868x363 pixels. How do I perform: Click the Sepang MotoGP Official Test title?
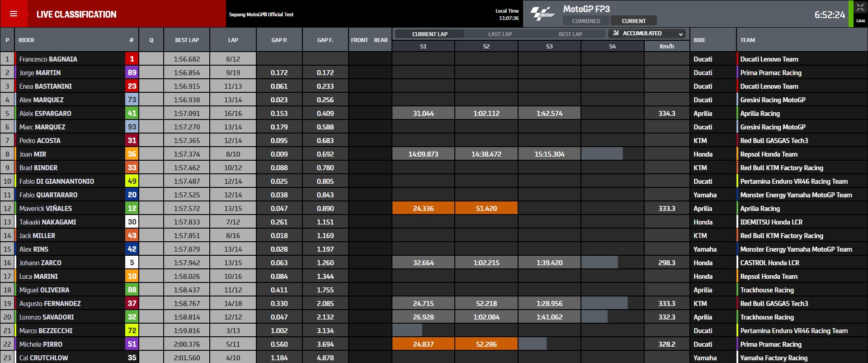[261, 14]
